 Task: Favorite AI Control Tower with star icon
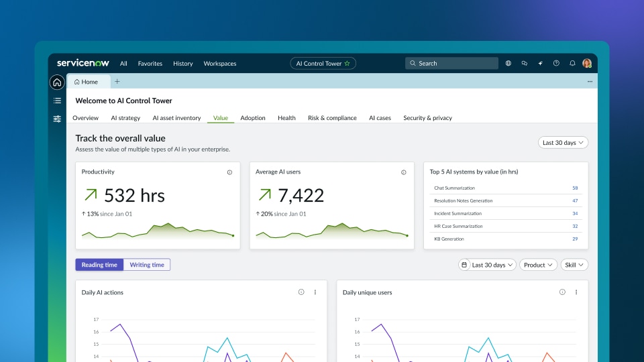point(347,64)
